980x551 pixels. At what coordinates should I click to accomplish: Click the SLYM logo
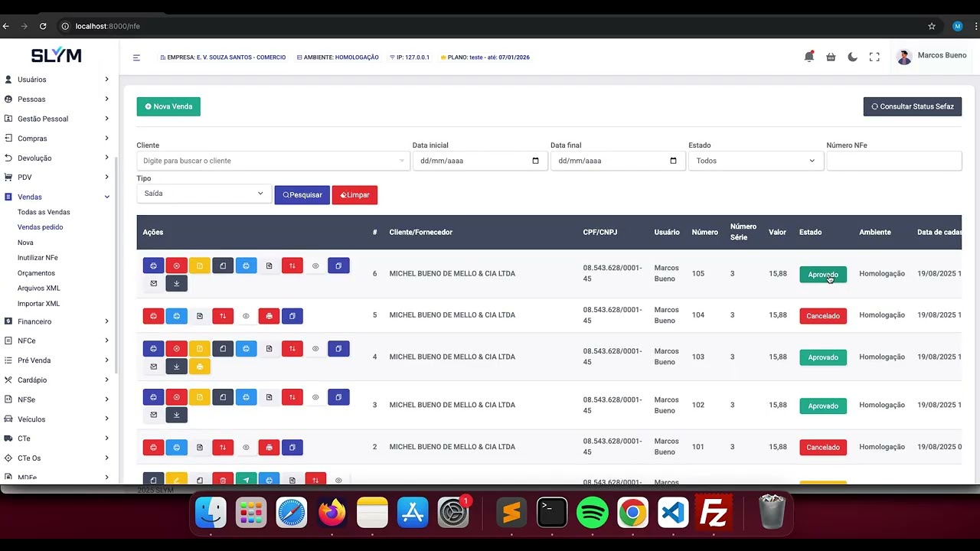(56, 56)
